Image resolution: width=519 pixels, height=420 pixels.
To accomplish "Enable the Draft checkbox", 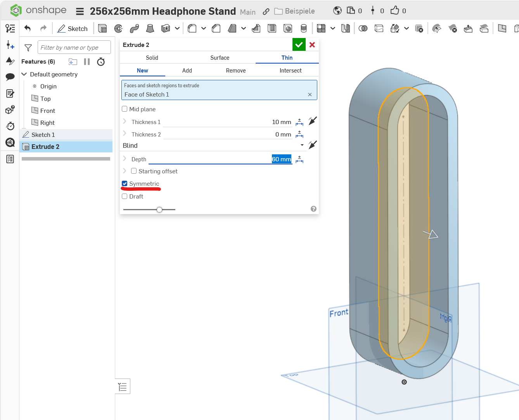I will (125, 196).
